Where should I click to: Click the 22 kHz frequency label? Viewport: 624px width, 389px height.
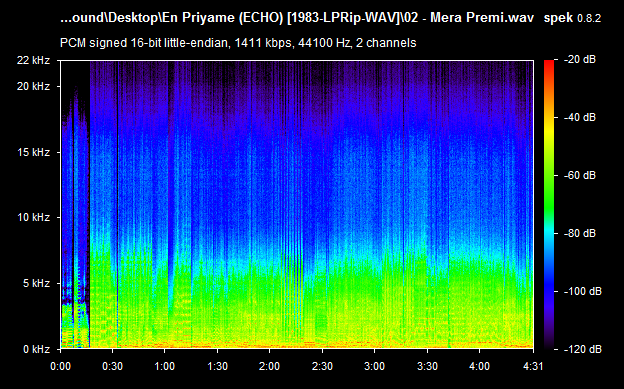(33, 60)
